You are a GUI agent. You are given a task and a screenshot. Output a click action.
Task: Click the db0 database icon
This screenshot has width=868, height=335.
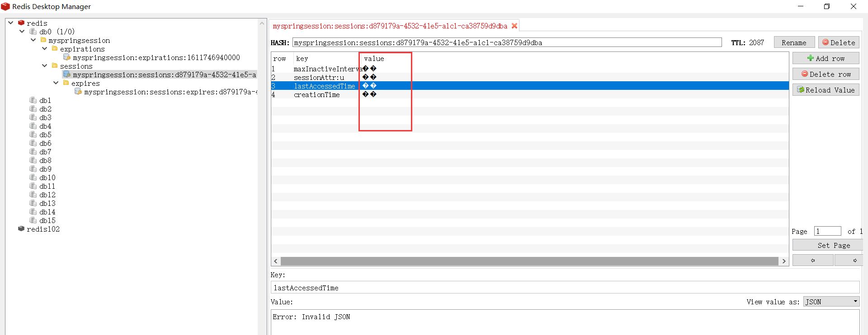33,31
